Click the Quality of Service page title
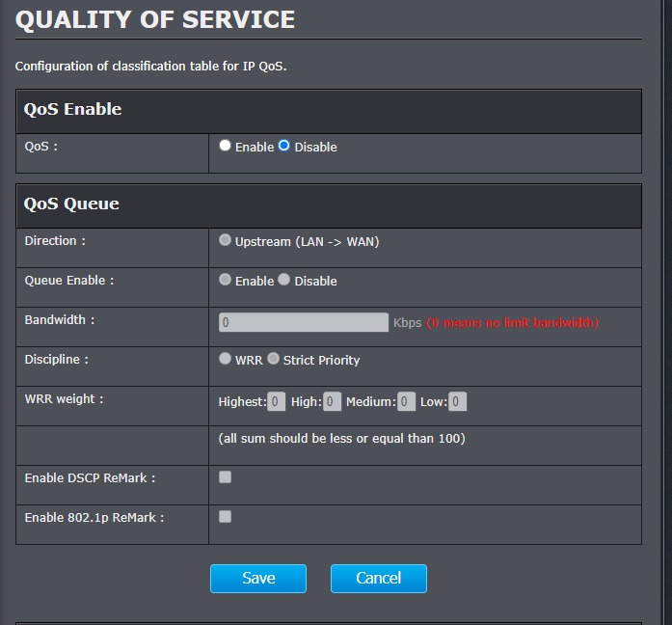672x625 pixels. tap(155, 19)
